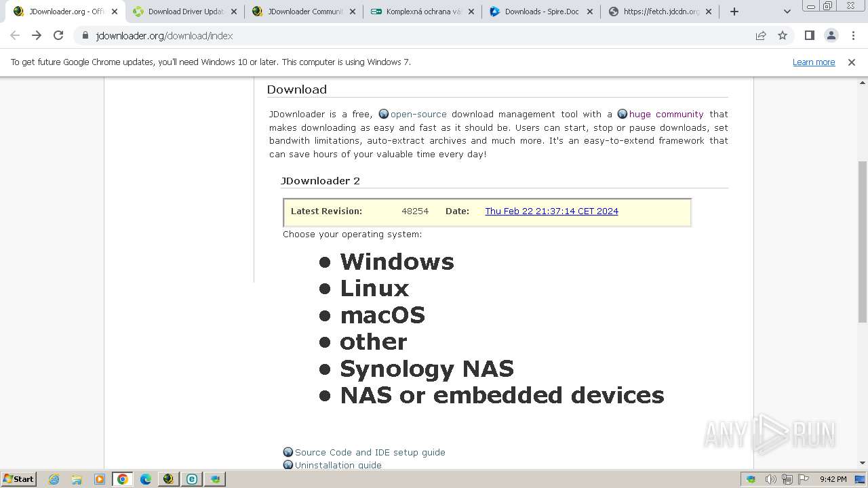Open Source Code and IDE setup guide

point(370,452)
